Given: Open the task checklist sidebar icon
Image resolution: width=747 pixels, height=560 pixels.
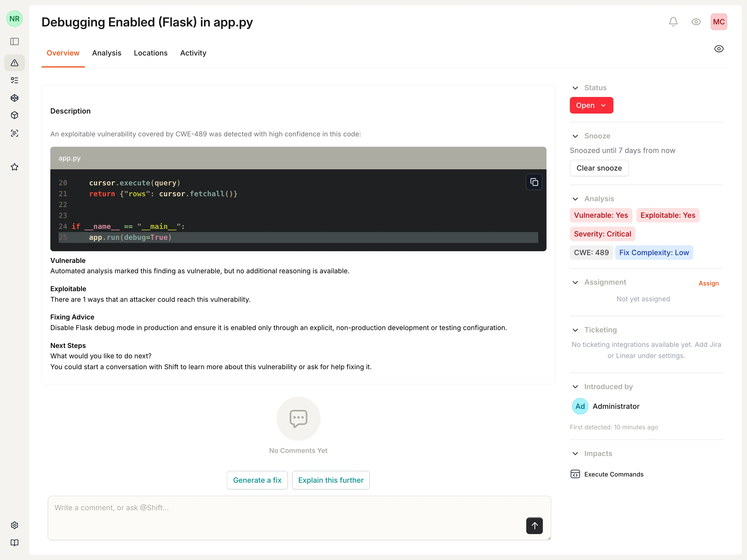Looking at the screenshot, I should click(15, 80).
